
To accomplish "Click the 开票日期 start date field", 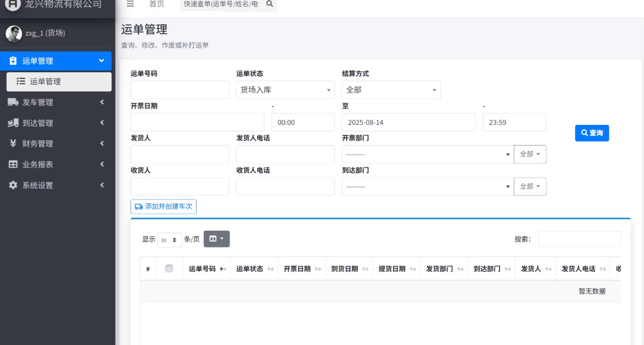I will 197,123.
